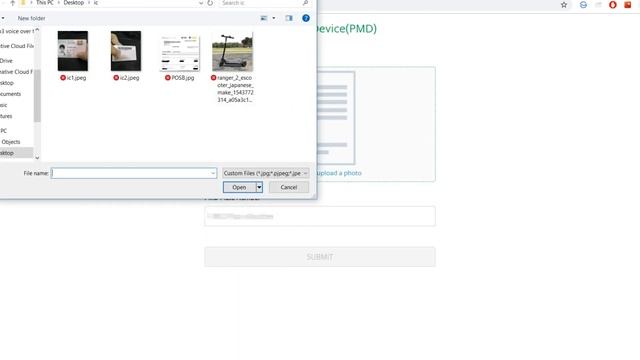This screenshot has height=360, width=640.
Task: Click the red square extension icon
Action: (x=628, y=5)
